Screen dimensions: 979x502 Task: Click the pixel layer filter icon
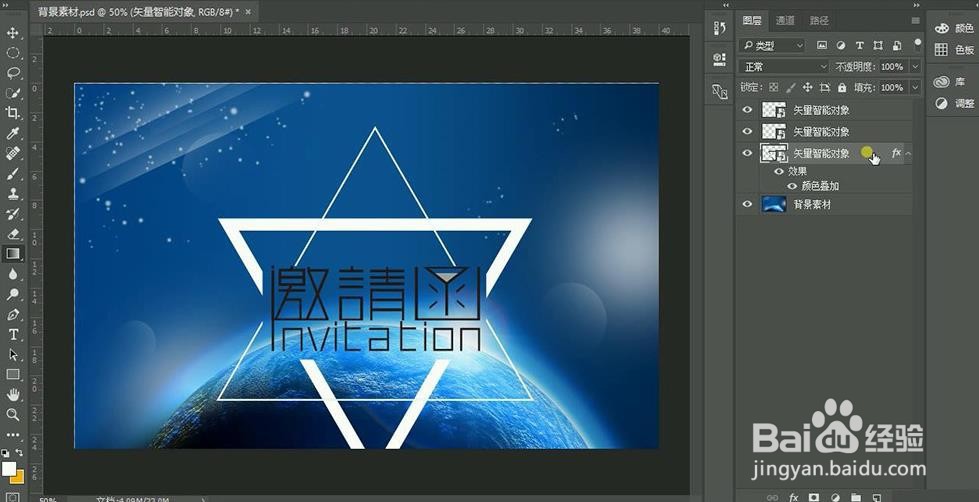pyautogui.click(x=822, y=45)
